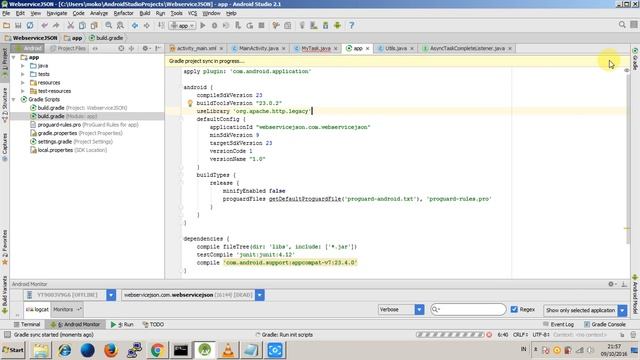
Task: Open the File menu
Action: click(6, 13)
